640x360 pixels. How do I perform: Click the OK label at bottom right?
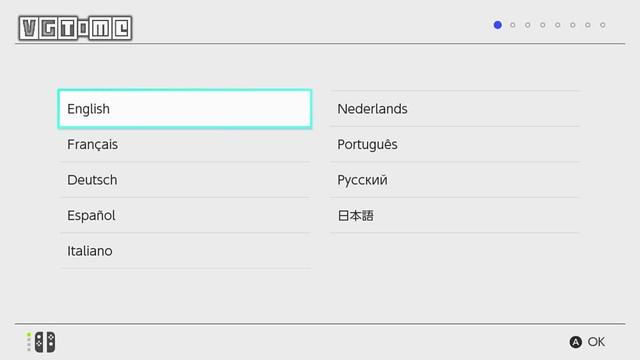(x=596, y=342)
